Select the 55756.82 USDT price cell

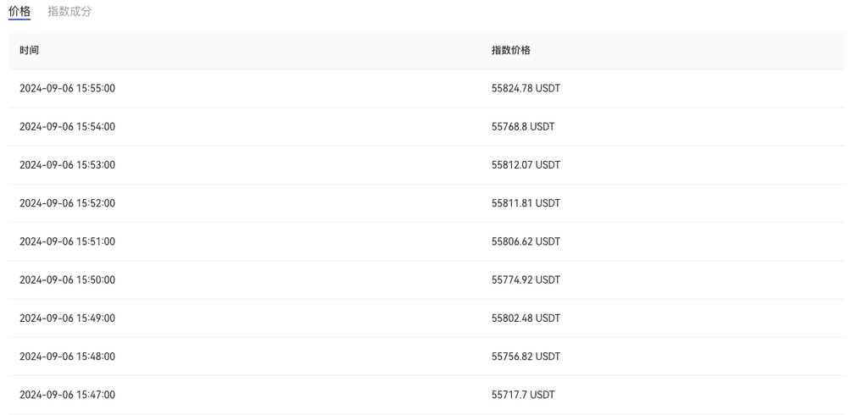pos(526,357)
